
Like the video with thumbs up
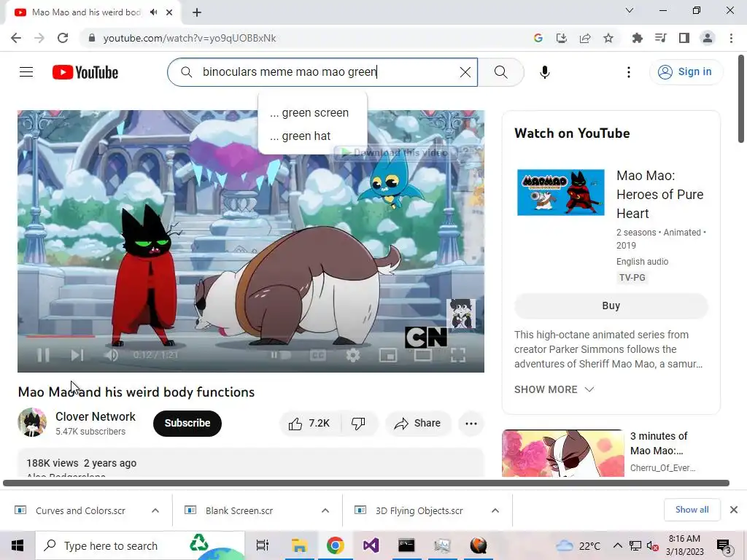coord(309,423)
